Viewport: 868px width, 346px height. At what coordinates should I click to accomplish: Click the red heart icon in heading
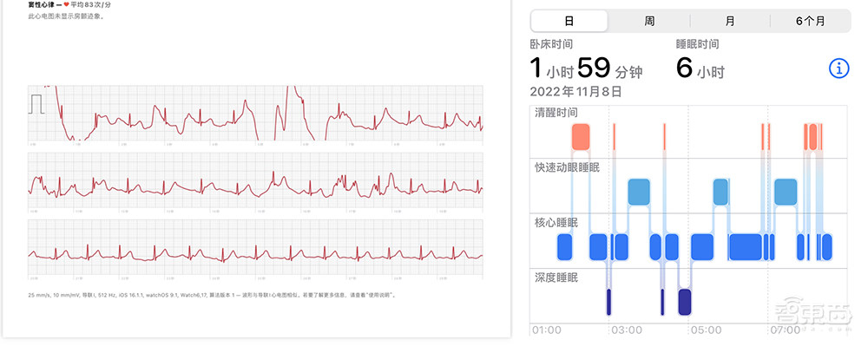point(67,4)
